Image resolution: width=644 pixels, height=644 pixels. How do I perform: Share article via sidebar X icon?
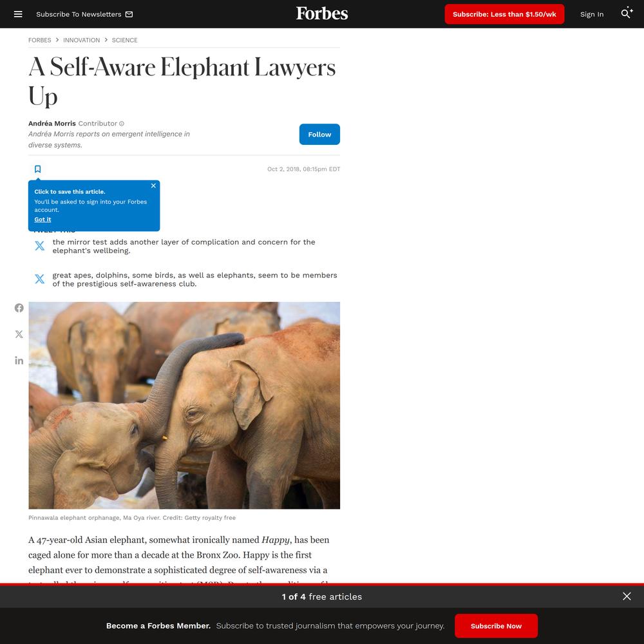tap(19, 334)
